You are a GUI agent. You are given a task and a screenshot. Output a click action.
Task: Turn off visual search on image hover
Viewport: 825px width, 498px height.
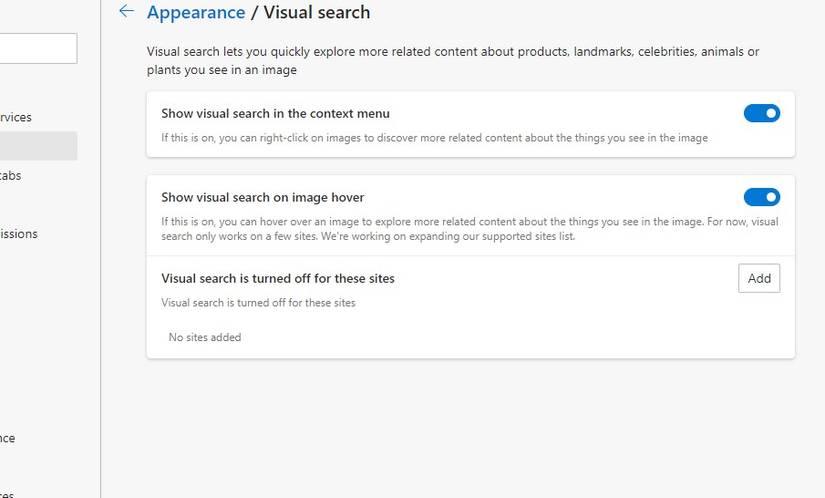click(x=761, y=197)
